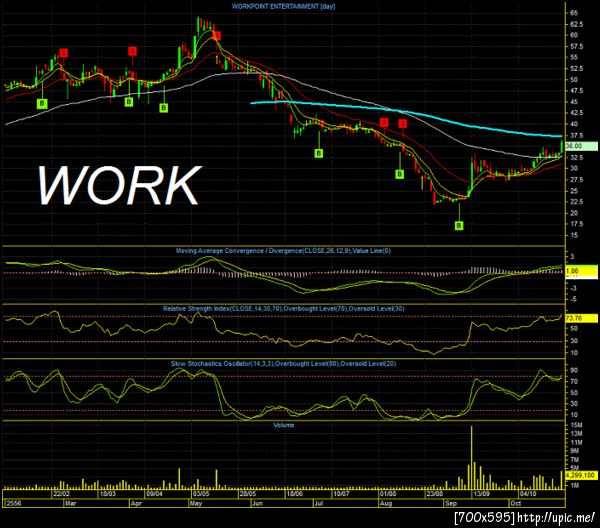600x528 pixels.
Task: Select the Moving Average Convergence / Divergence indicator label
Action: pos(283,251)
